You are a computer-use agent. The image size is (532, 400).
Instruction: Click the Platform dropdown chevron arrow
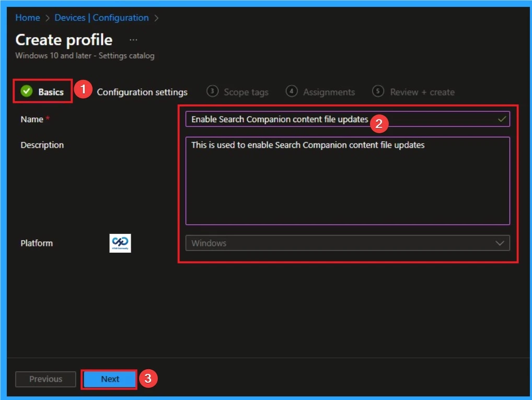501,243
